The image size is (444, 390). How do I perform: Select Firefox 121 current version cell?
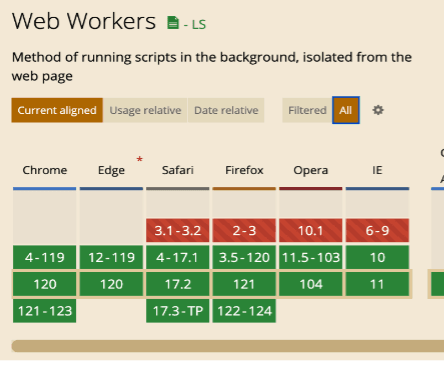coord(244,284)
